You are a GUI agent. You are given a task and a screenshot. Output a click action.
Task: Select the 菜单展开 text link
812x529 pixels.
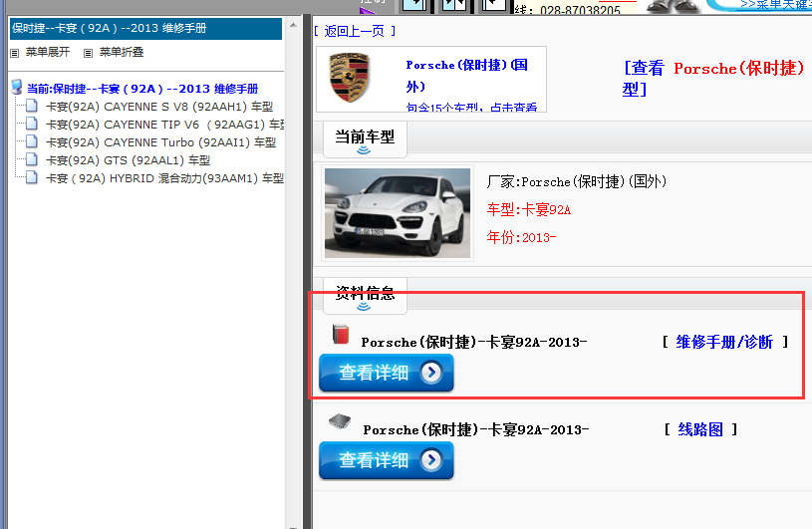coord(48,52)
